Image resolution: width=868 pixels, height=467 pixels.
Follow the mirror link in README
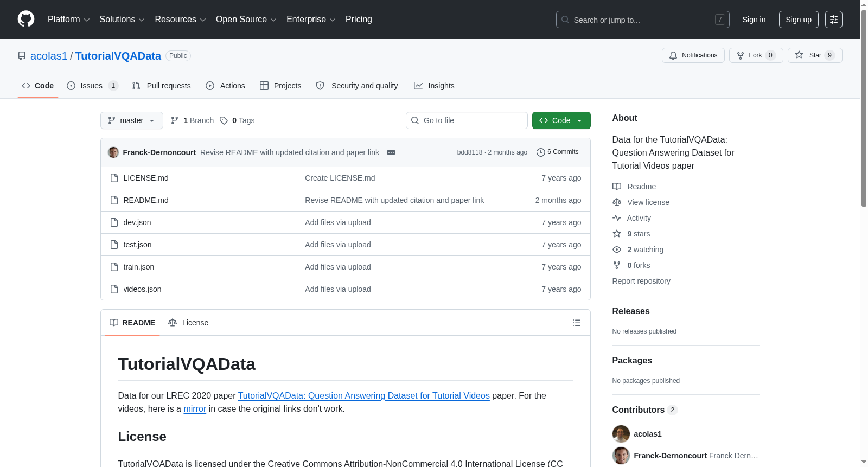(195, 409)
